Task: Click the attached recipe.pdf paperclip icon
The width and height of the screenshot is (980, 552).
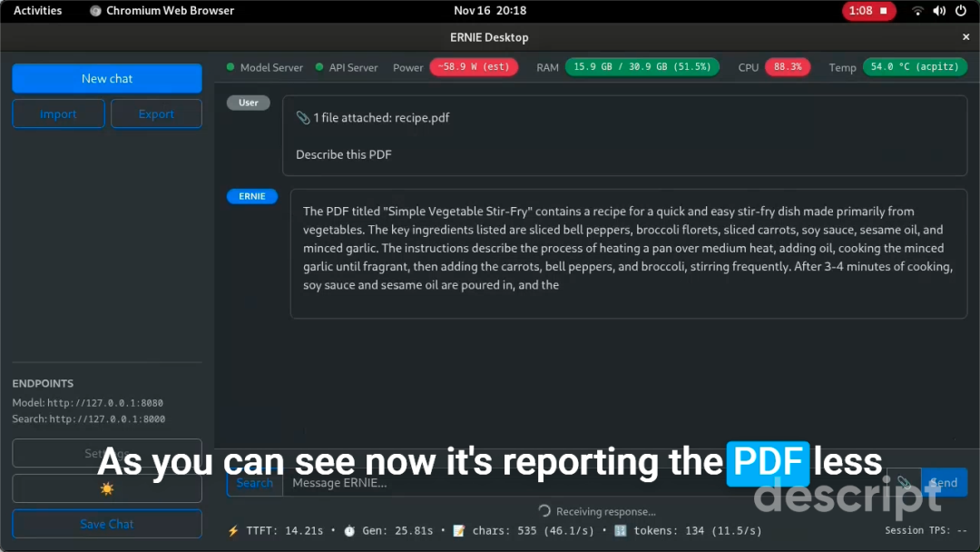Action: [x=302, y=117]
